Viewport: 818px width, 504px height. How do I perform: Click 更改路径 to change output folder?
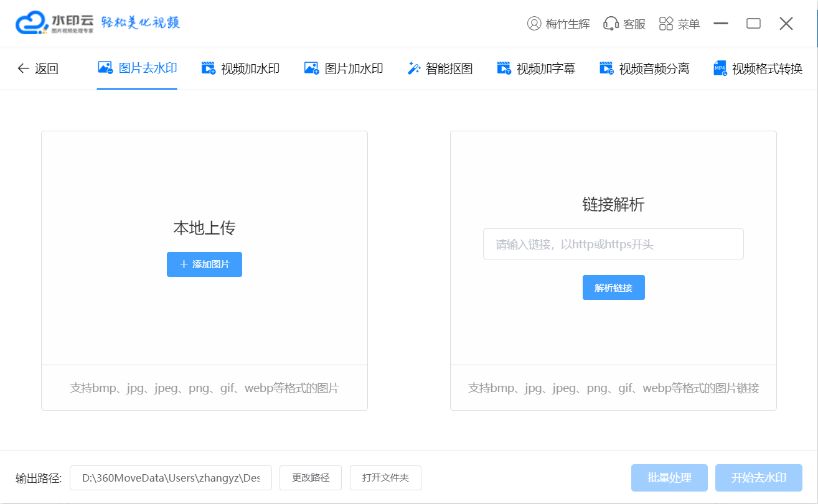[x=311, y=478]
